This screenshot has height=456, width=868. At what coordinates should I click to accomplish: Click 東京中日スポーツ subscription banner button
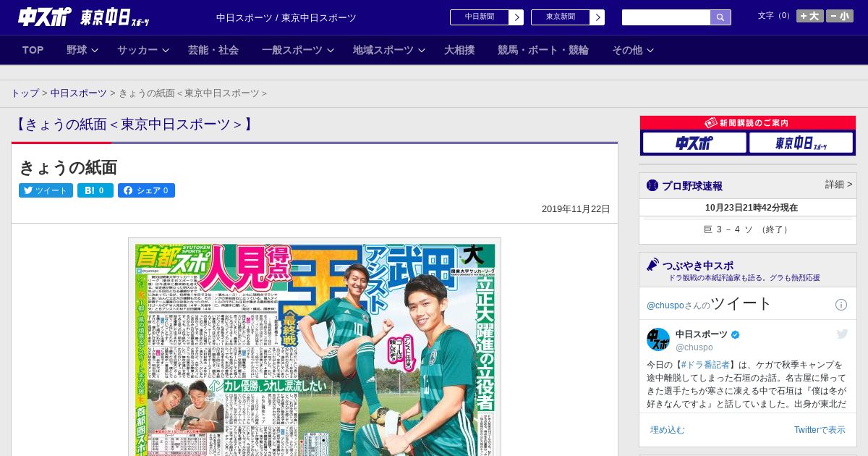[801, 143]
